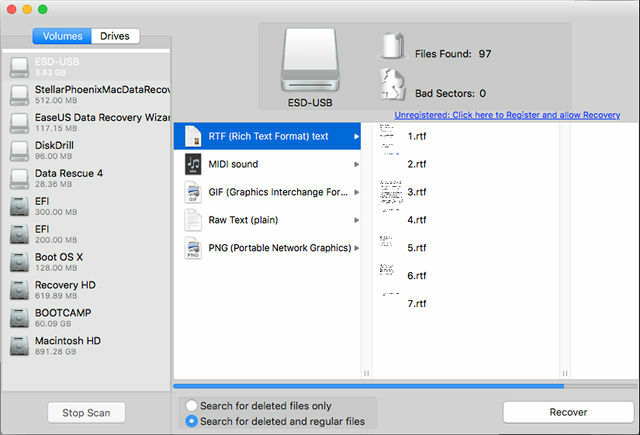
Task: Click the Macintosh HD 891.28 GB size
Action: [56, 352]
